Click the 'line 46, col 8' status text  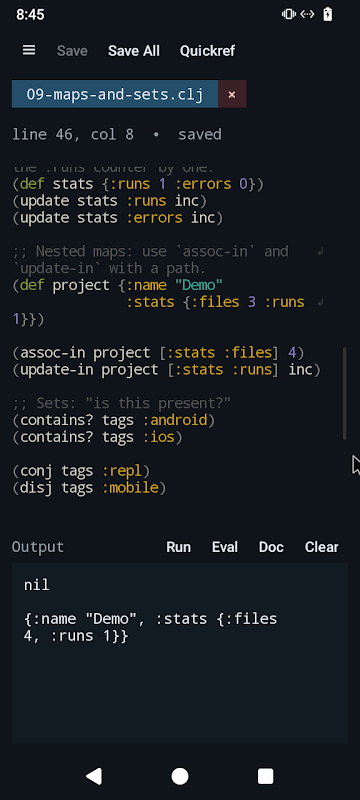73,135
